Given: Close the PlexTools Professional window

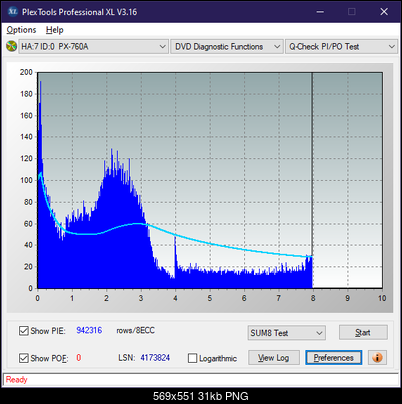Looking at the screenshot, I should 384,12.
